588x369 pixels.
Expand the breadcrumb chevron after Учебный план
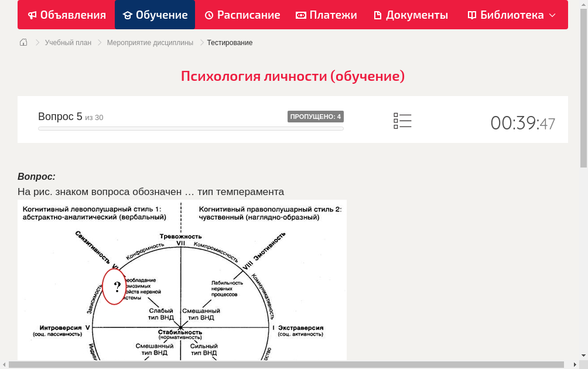[x=100, y=42]
